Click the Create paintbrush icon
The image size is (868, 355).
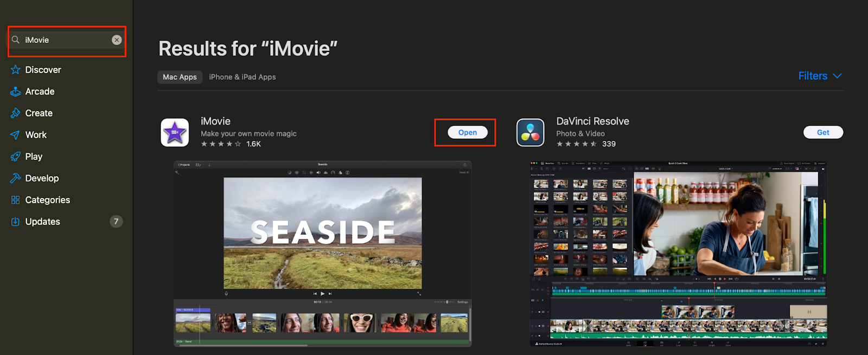pyautogui.click(x=15, y=113)
